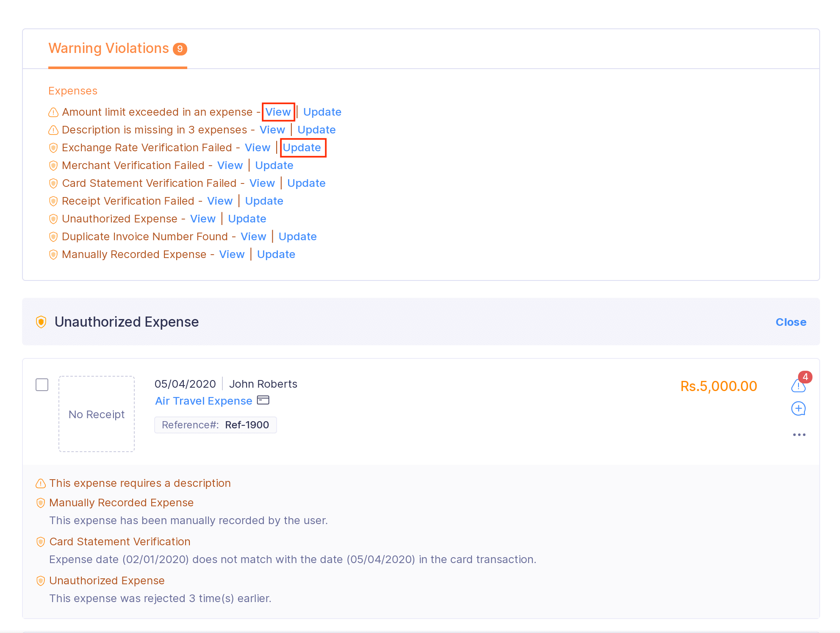This screenshot has height=633, width=840.
Task: Click the No Receipt placeholder thumbnail
Action: click(97, 414)
